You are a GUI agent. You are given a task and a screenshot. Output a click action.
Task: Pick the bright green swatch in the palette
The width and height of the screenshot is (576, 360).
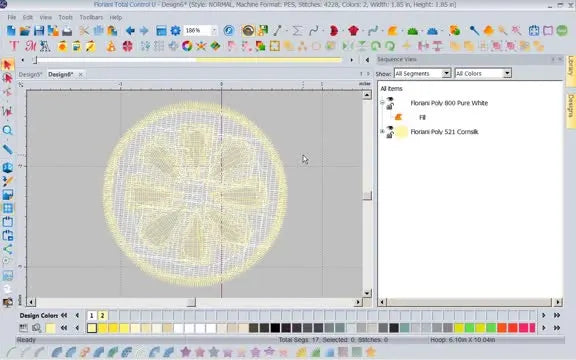click(x=469, y=328)
